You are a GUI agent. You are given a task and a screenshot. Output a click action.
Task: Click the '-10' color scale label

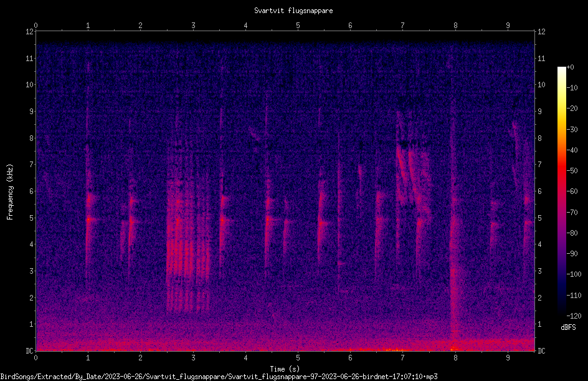(572, 88)
